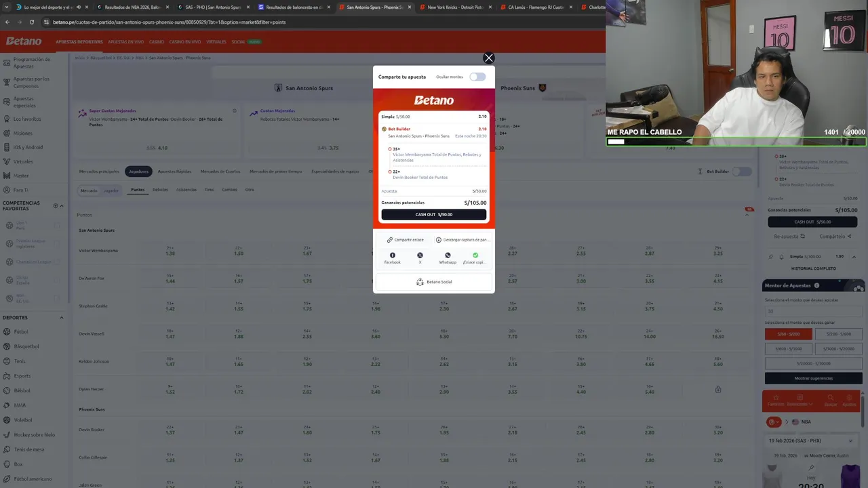The height and width of the screenshot is (488, 868).
Task: Select Esports in the sports list
Action: [x=22, y=375]
